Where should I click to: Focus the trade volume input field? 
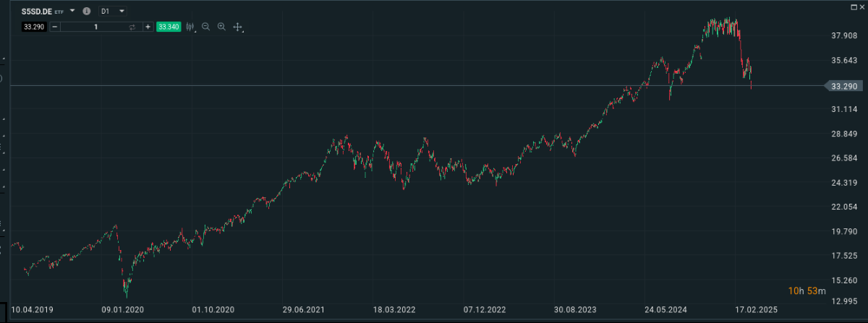click(x=94, y=27)
